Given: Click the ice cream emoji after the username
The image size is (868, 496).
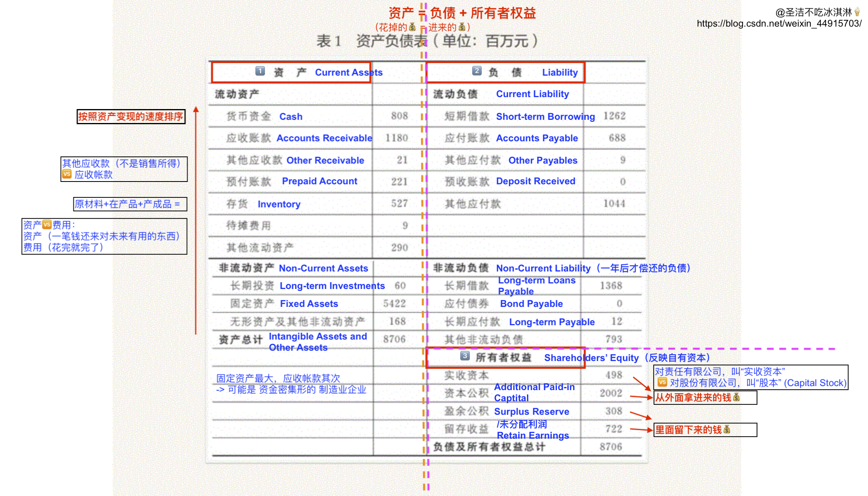Looking at the screenshot, I should point(857,12).
